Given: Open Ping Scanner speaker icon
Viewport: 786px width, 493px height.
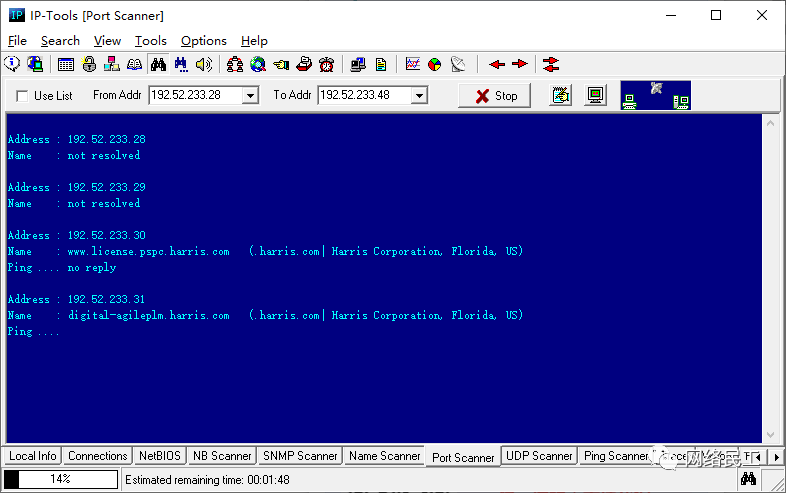Looking at the screenshot, I should 204,64.
